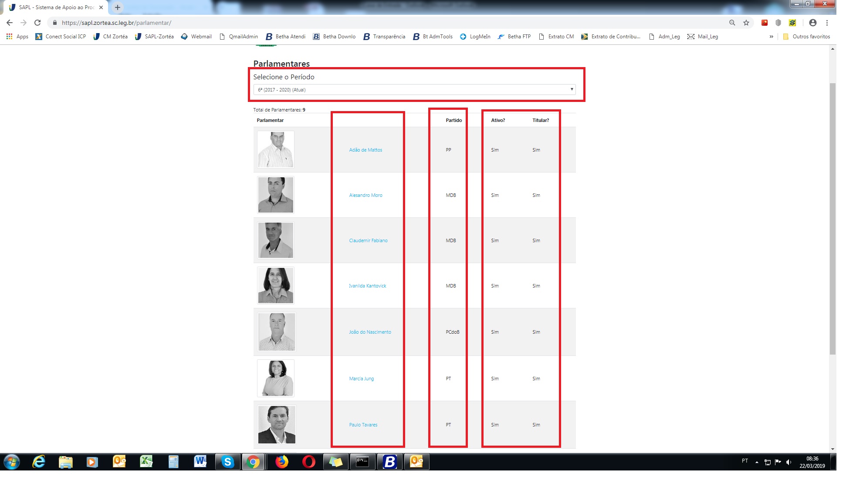Open Skype from the taskbar
The height and width of the screenshot is (504, 846).
[227, 462]
